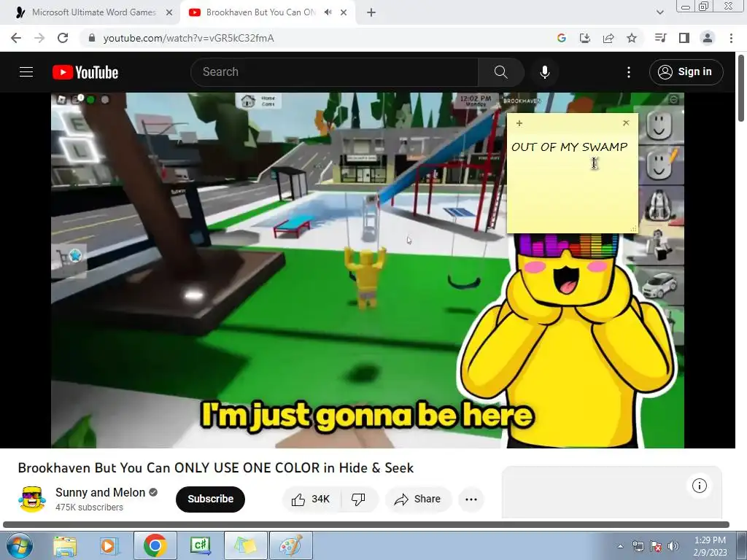Image resolution: width=747 pixels, height=560 pixels.
Task: Go to YouTube home via logo
Action: tap(85, 72)
